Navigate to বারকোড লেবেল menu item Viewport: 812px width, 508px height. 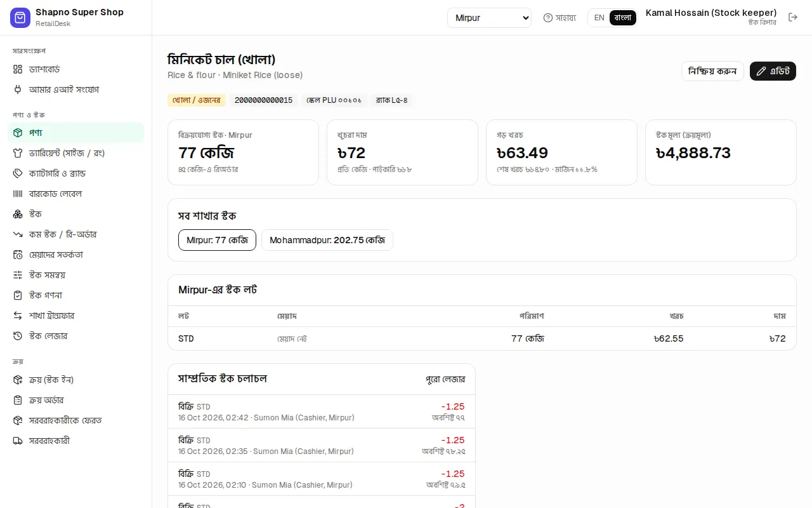point(76,194)
